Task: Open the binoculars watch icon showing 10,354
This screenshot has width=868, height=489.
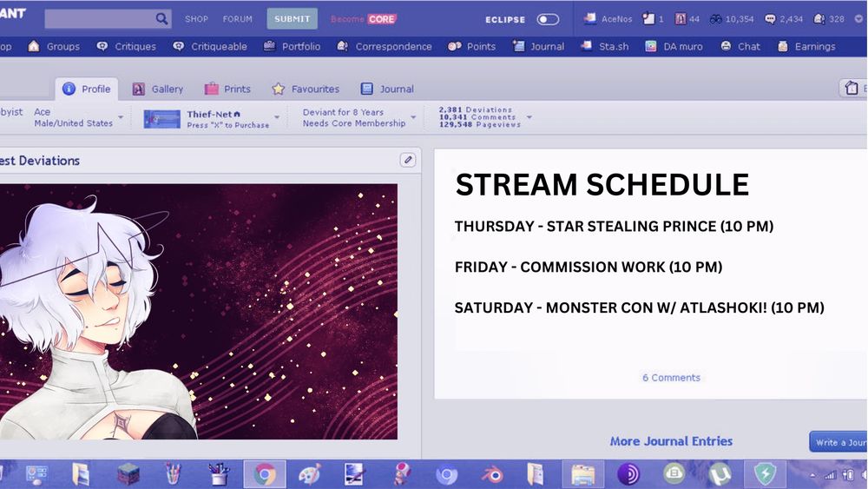Action: click(732, 19)
